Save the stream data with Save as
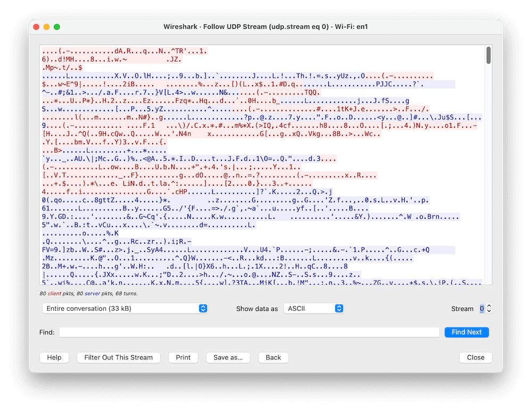The image size is (532, 411). coord(228,357)
